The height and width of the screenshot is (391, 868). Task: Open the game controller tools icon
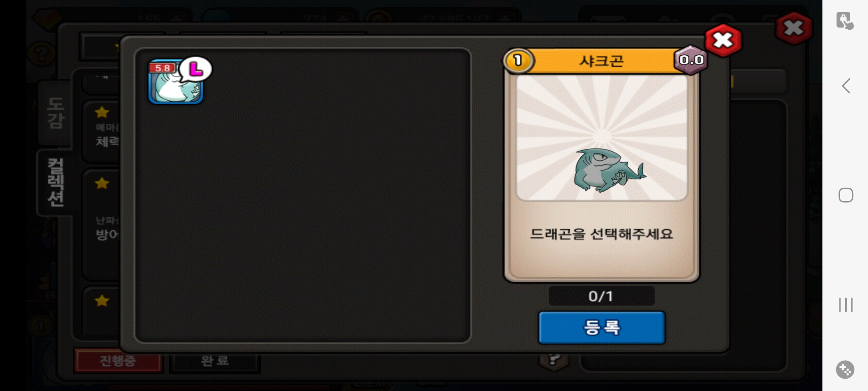(845, 370)
